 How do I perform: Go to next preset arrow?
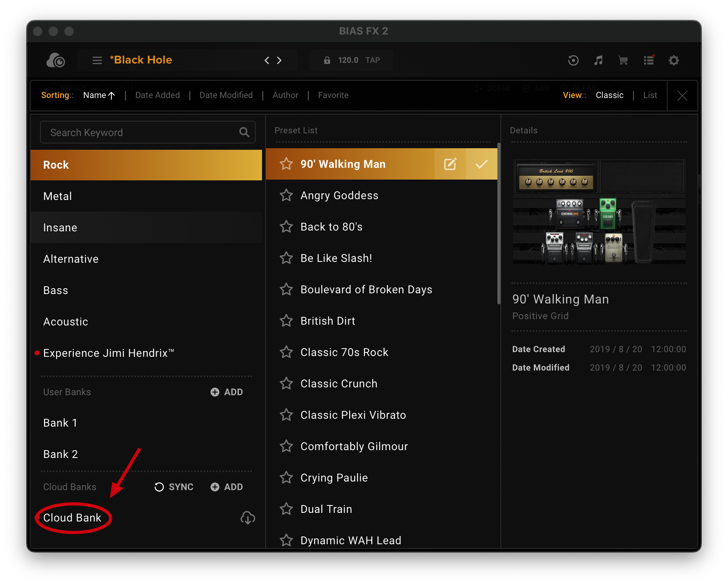pos(279,60)
